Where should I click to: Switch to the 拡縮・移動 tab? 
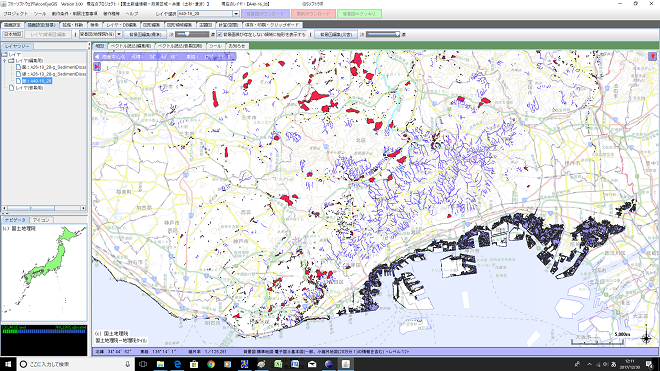[x=72, y=25]
